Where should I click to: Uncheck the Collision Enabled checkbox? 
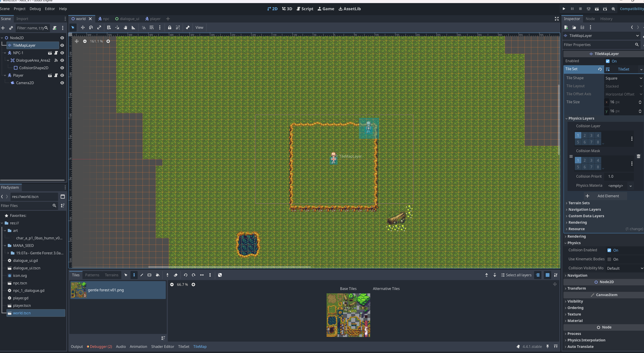609,250
